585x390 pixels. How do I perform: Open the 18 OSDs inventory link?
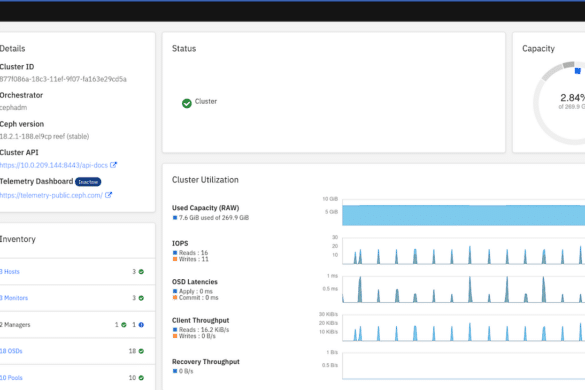11,351
